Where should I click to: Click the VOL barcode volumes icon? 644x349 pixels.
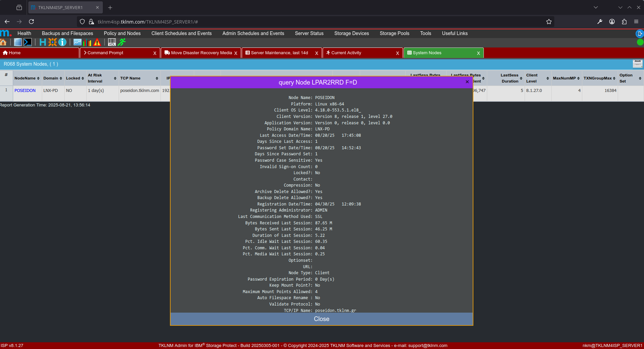pyautogui.click(x=112, y=42)
